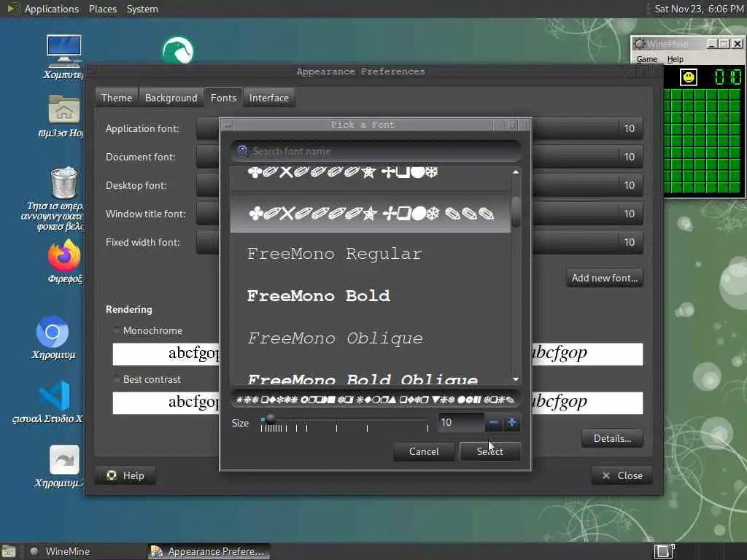Select the top dingbats font row

[x=370, y=179]
